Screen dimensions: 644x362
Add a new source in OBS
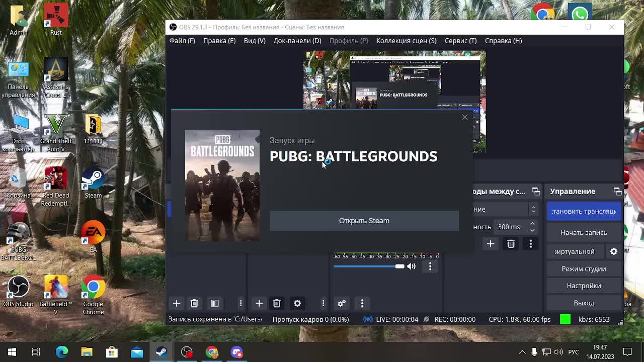tap(259, 303)
